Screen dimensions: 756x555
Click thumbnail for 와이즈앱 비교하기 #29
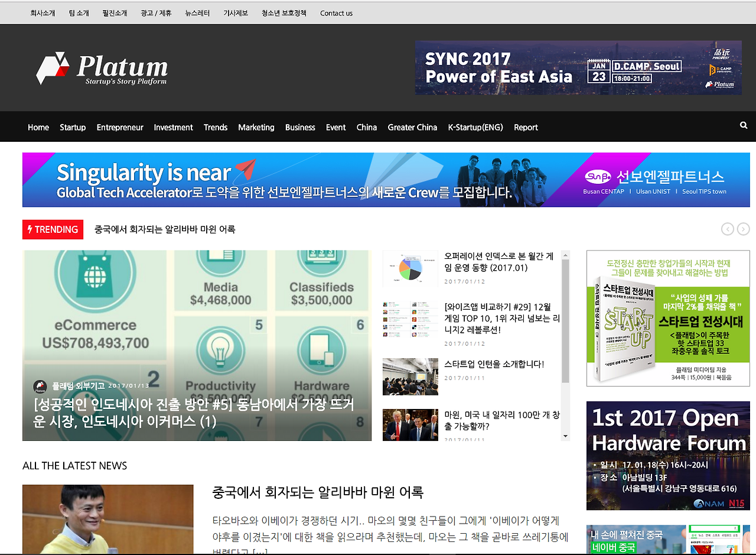tap(410, 319)
